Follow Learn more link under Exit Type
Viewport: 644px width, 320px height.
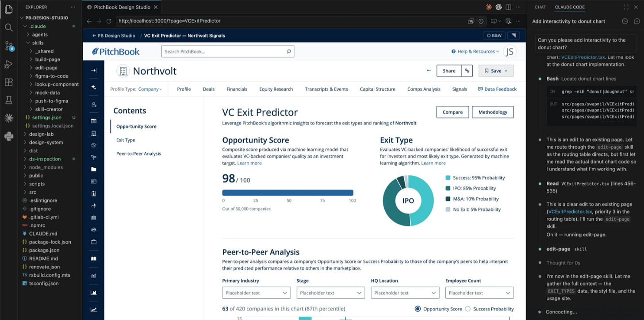pos(433,163)
